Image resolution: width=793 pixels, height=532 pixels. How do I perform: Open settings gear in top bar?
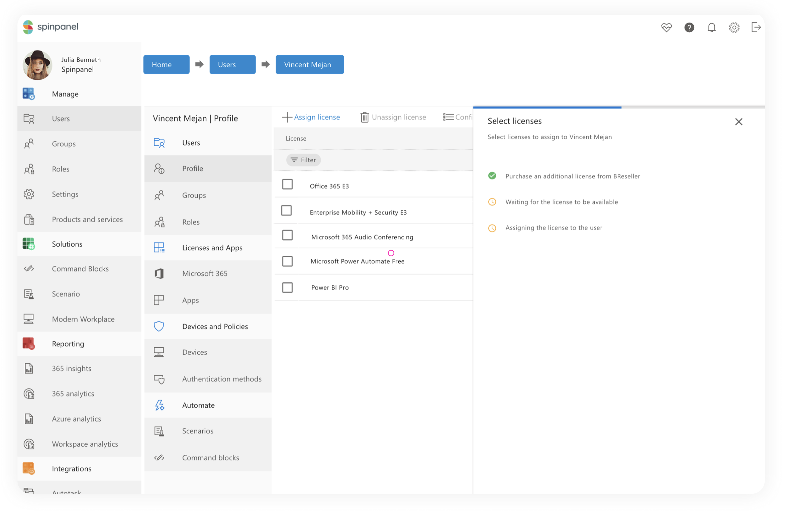[x=734, y=27]
